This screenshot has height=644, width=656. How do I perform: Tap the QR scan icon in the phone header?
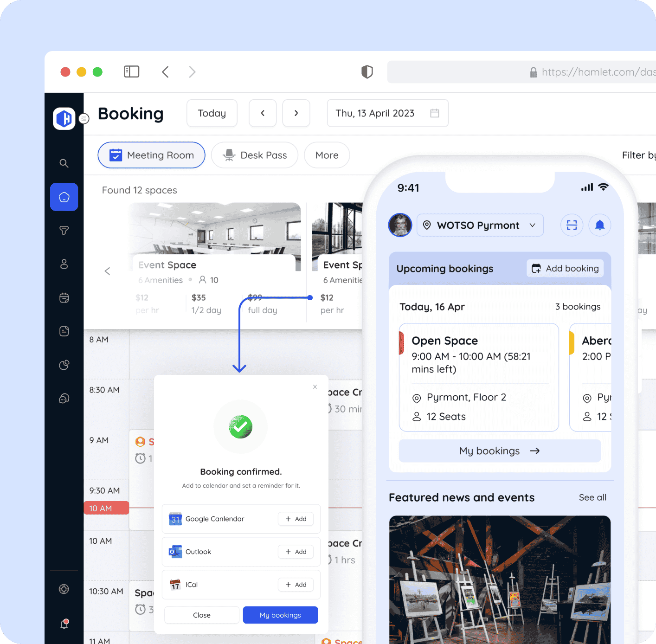[x=572, y=225]
